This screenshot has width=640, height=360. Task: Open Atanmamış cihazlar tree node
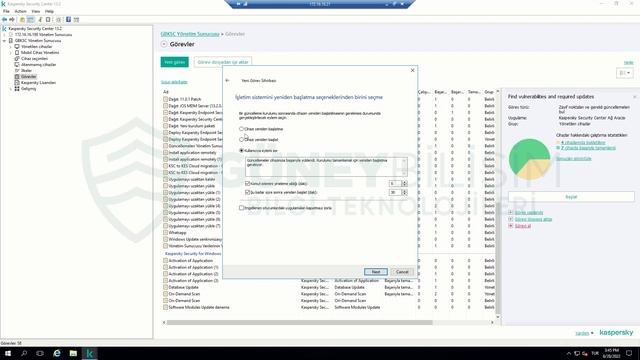[x=38, y=64]
